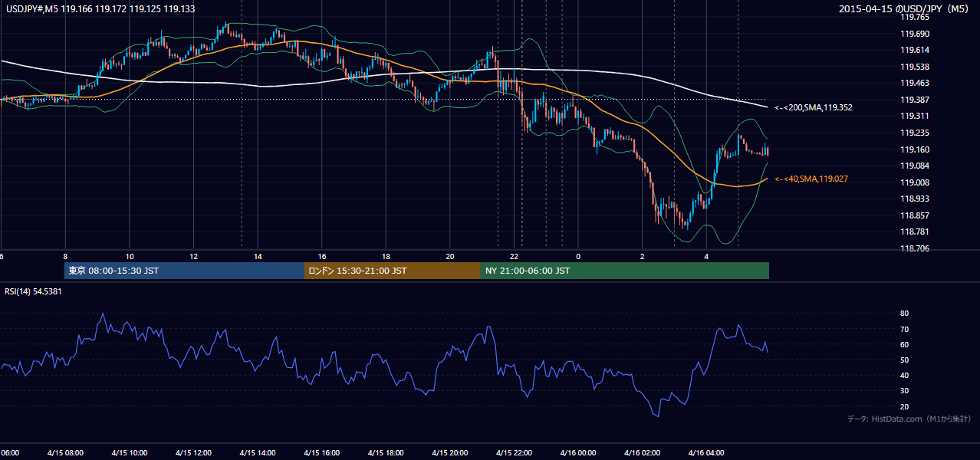Click price level 119.008 on the price axis
The image size is (980, 460).
point(915,182)
